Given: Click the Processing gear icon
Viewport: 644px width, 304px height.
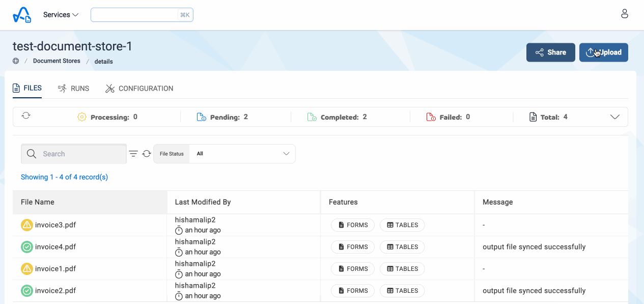Looking at the screenshot, I should click(x=81, y=117).
